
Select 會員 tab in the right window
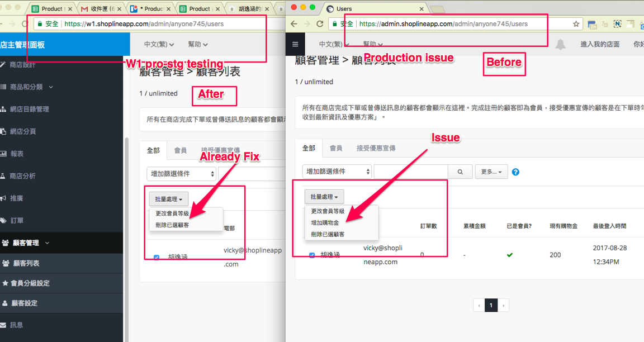336,148
